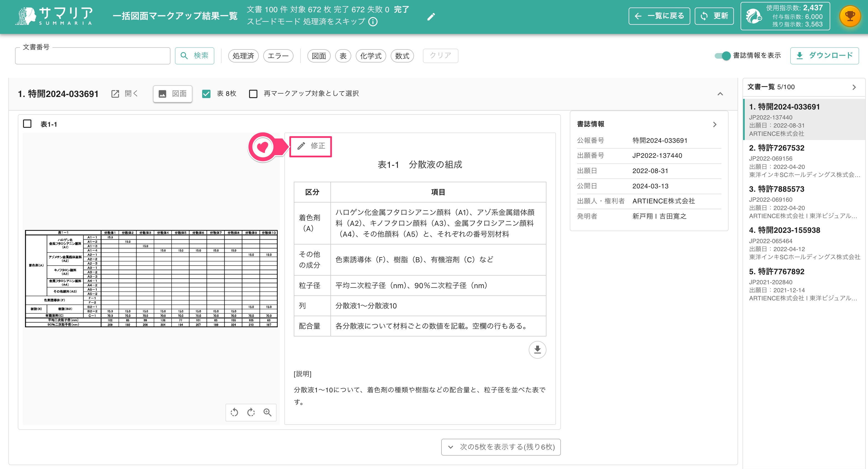This screenshot has height=469, width=868.
Task: Open document 特開2024-033691 via 開く icon
Action: pyautogui.click(x=125, y=94)
